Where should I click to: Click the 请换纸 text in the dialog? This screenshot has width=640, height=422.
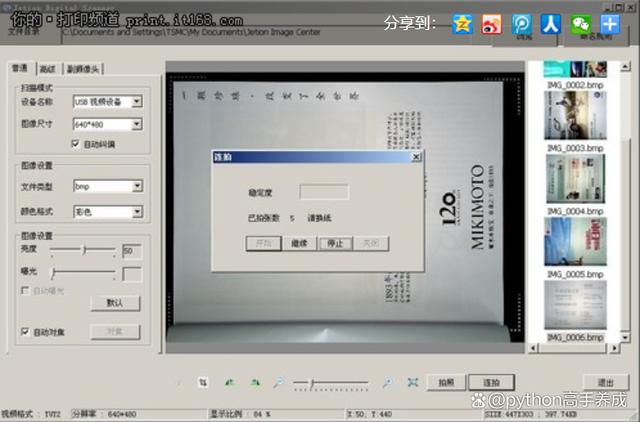coord(319,218)
